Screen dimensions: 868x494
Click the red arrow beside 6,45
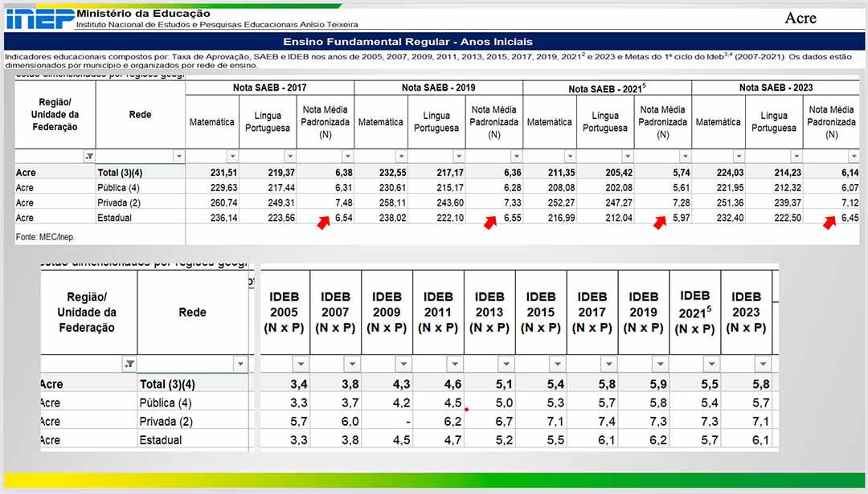pos(829,223)
